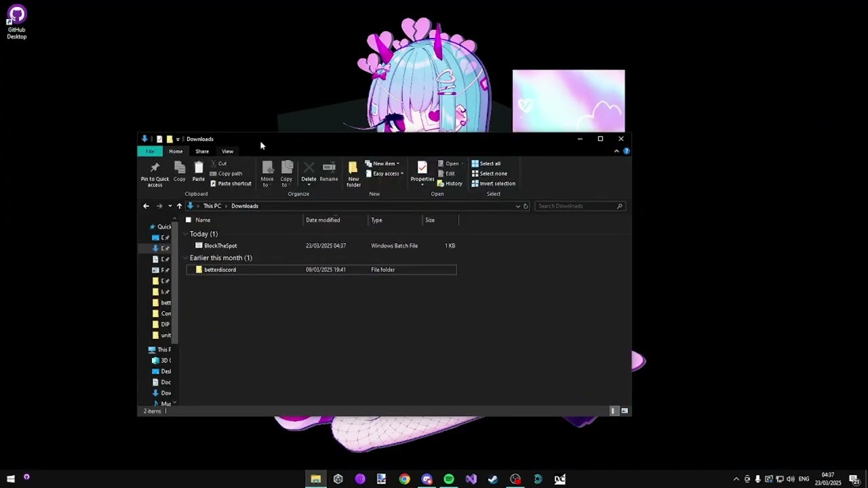868x488 pixels.
Task: Open the File tab
Action: pos(150,151)
